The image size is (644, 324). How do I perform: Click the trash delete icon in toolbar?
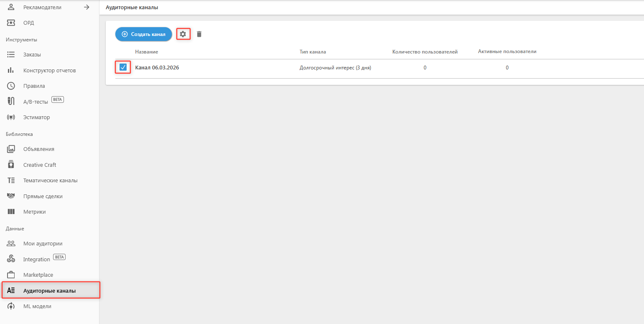pyautogui.click(x=199, y=34)
